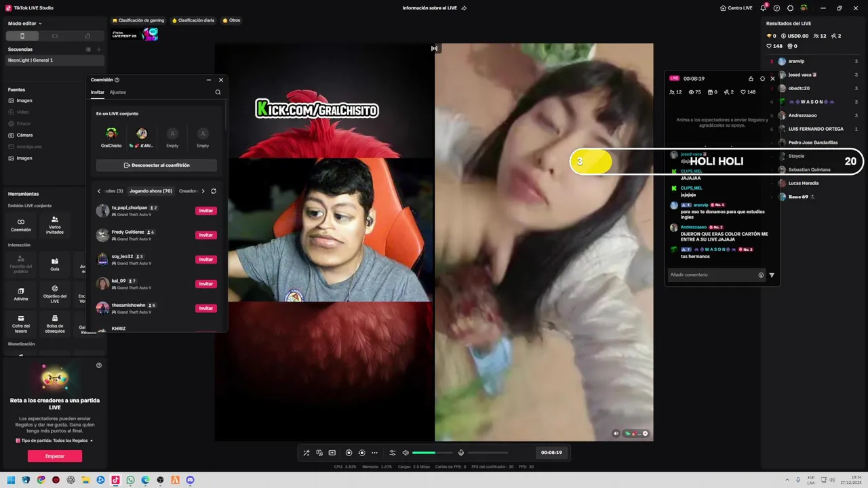Open the Adivina tool
This screenshot has width=868, height=488.
[x=21, y=293]
